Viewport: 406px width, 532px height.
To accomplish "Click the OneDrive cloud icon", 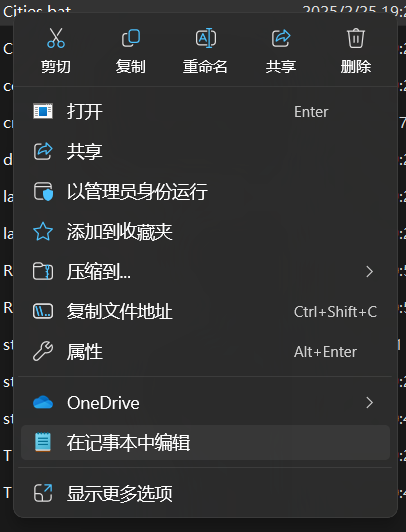I will 43,402.
